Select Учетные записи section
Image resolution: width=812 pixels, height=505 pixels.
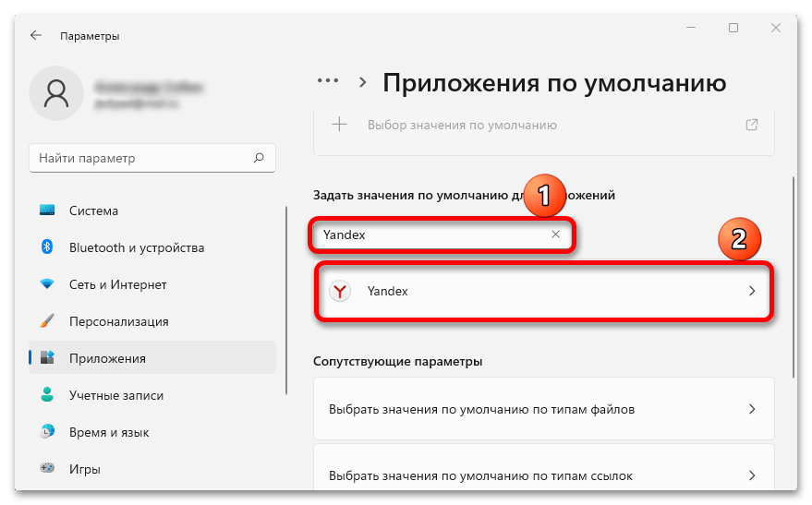pos(152,395)
